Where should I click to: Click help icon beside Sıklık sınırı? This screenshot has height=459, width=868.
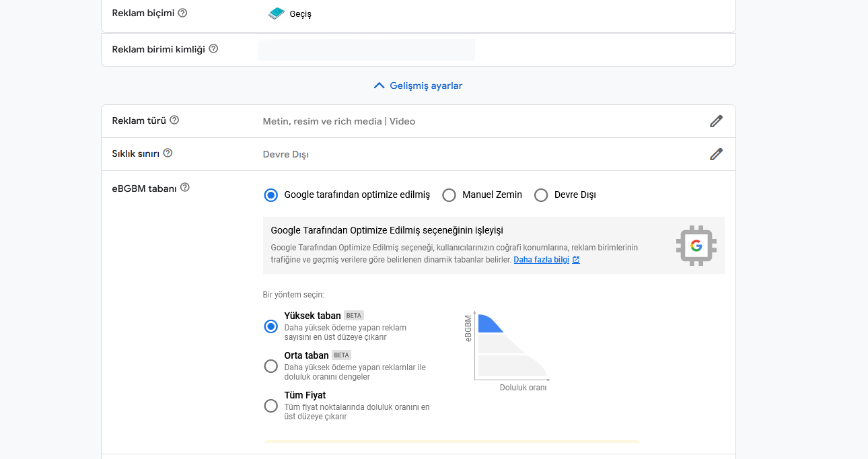(x=168, y=153)
